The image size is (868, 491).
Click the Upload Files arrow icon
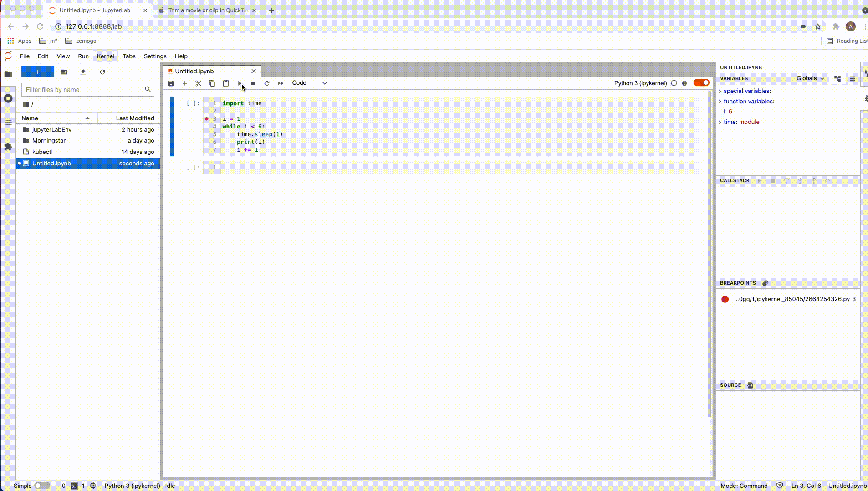[83, 72]
